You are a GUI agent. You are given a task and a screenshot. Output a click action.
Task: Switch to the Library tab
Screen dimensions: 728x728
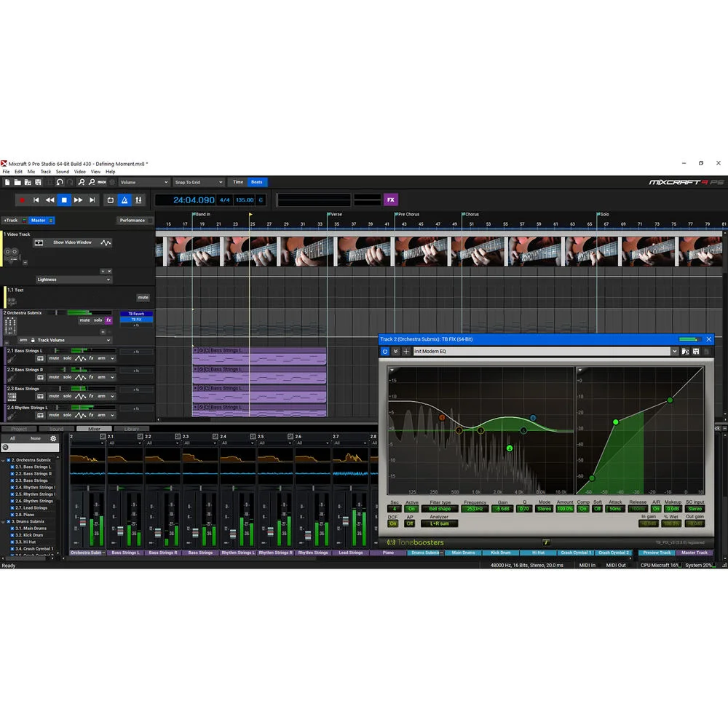click(132, 429)
